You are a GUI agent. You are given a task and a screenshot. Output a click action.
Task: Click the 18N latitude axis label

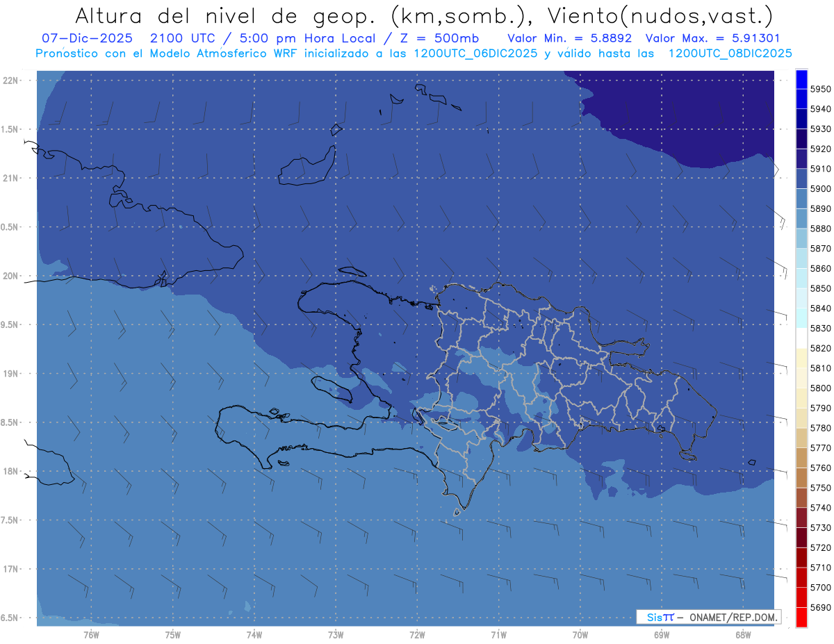[10, 472]
